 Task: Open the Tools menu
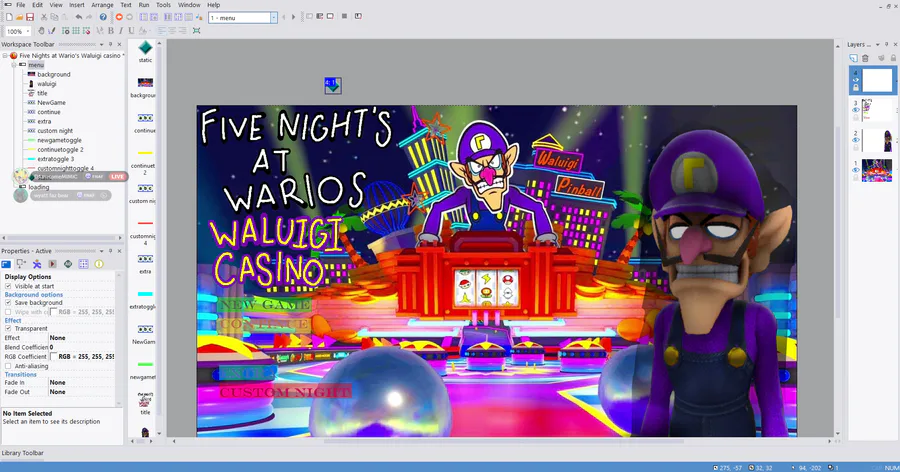164,5
